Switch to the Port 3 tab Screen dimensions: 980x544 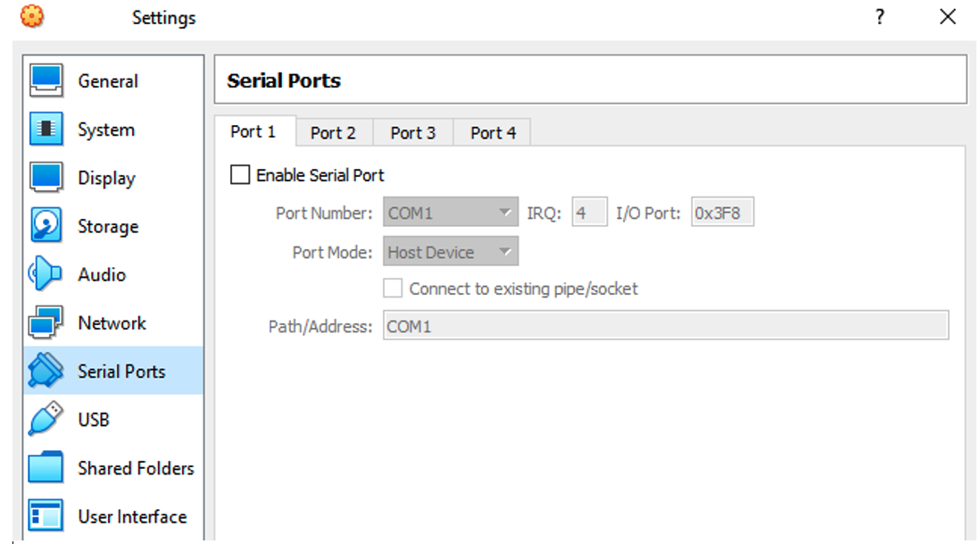click(413, 132)
